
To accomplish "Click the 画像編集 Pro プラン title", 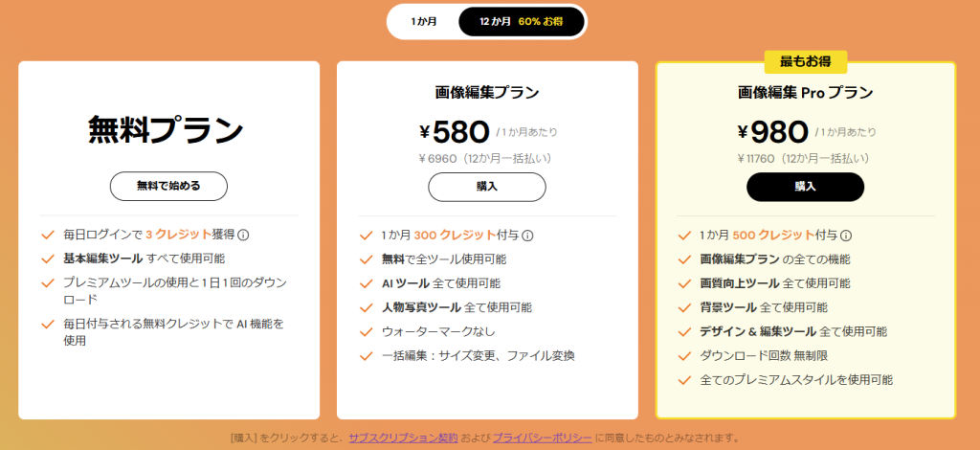I will 805,93.
